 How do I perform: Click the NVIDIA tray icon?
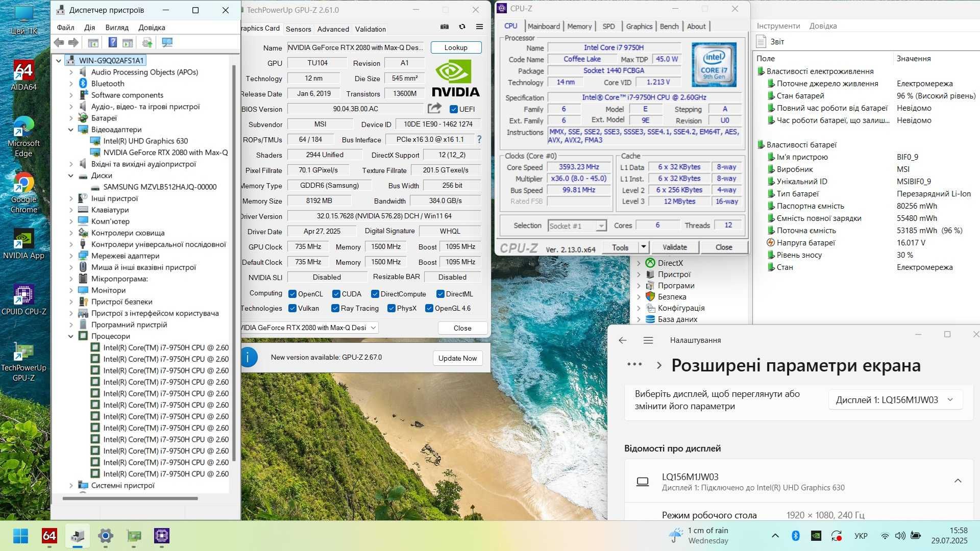(816, 536)
